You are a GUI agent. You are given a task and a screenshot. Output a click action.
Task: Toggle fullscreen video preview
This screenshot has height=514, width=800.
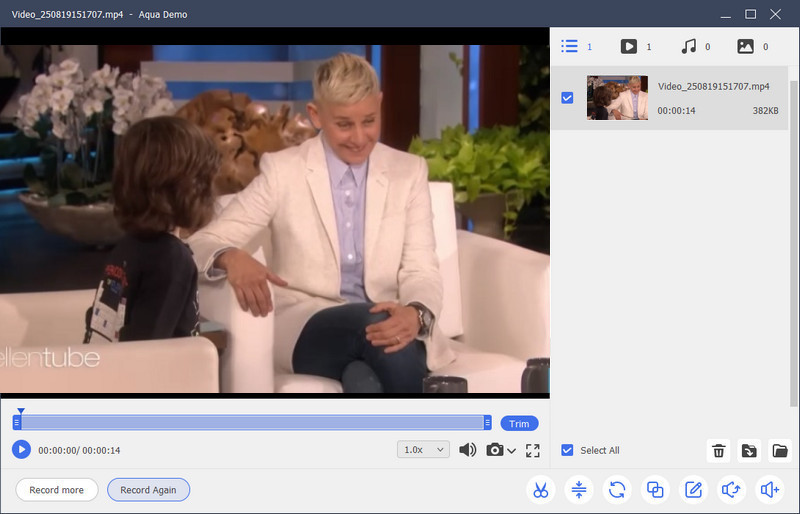point(532,450)
